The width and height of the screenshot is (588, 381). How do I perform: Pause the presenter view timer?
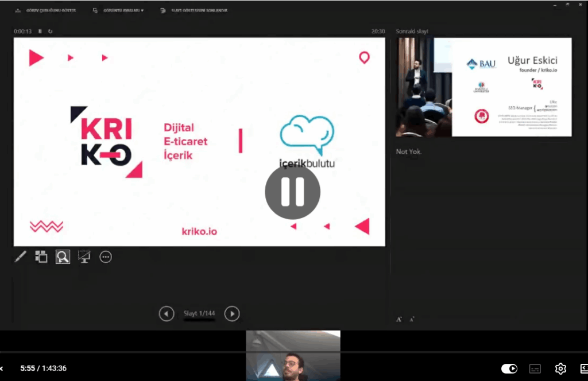pos(40,32)
